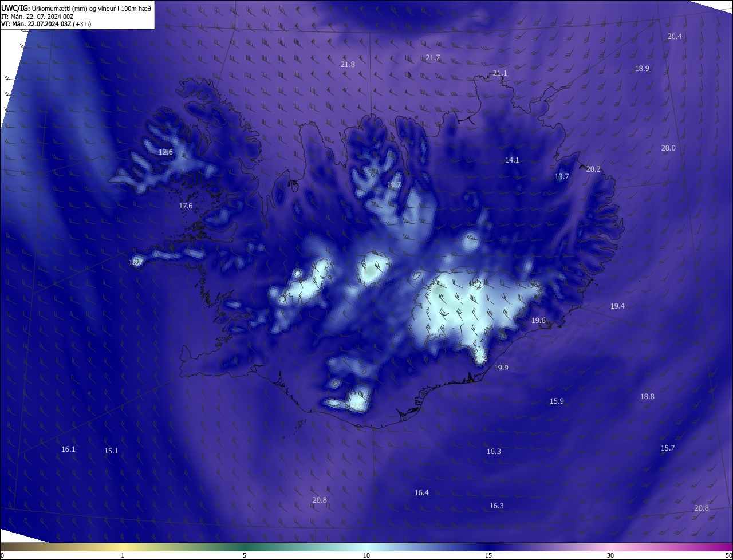Viewport: 733px width, 560px height.
Task: Click the 19.6 value label
Action: point(538,320)
